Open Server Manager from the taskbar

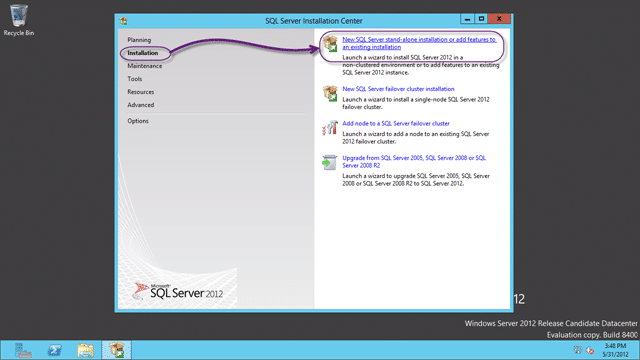click(x=23, y=350)
